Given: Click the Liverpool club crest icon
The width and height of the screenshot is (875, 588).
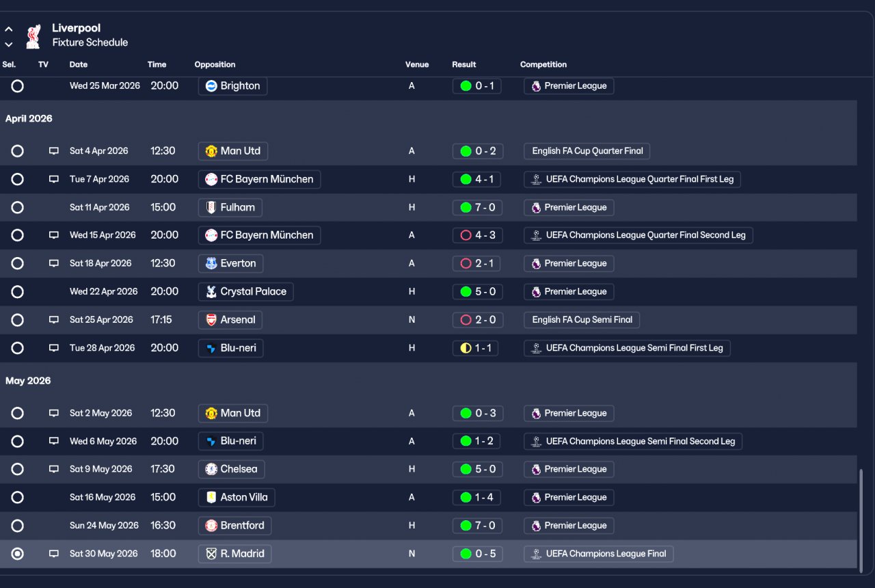Looking at the screenshot, I should [33, 36].
